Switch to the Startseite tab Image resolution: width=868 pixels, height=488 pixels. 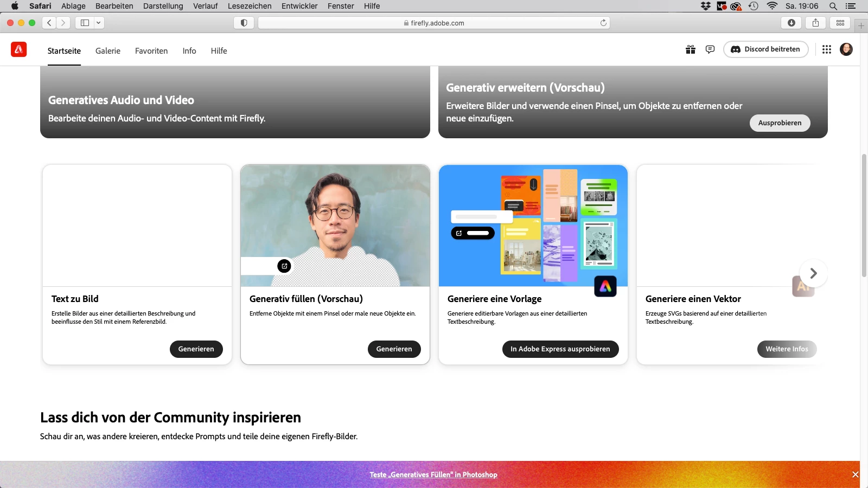click(64, 51)
